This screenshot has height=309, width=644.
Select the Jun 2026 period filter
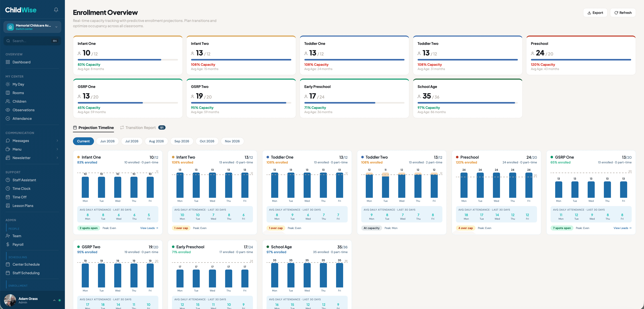[x=108, y=141]
